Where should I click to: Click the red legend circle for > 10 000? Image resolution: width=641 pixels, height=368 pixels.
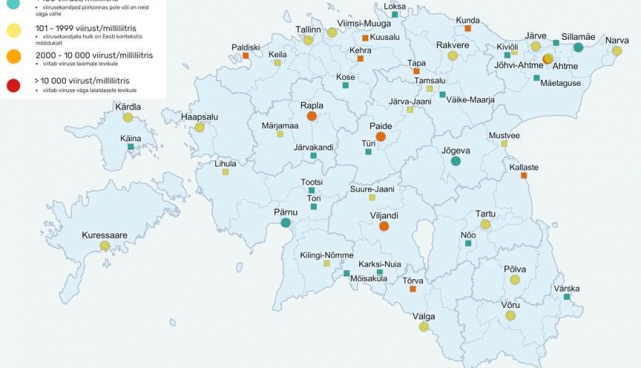click(x=13, y=85)
